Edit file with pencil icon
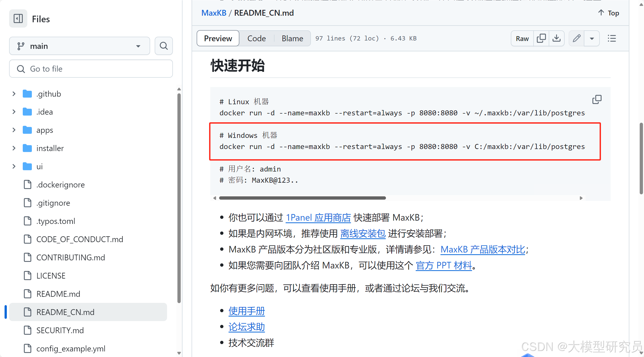This screenshot has height=357, width=644. pos(577,38)
